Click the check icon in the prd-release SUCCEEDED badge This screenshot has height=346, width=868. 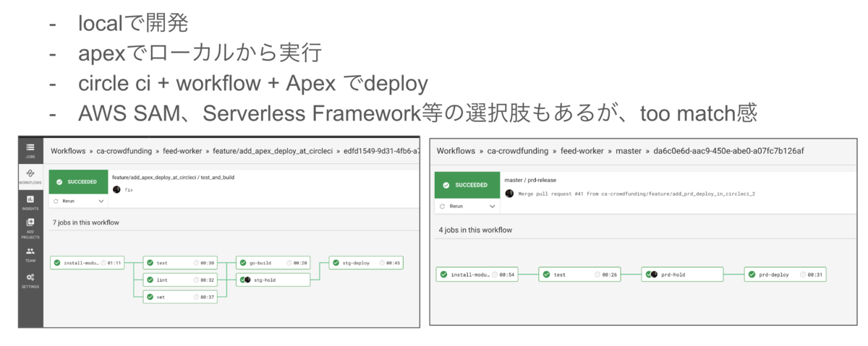[x=446, y=185]
